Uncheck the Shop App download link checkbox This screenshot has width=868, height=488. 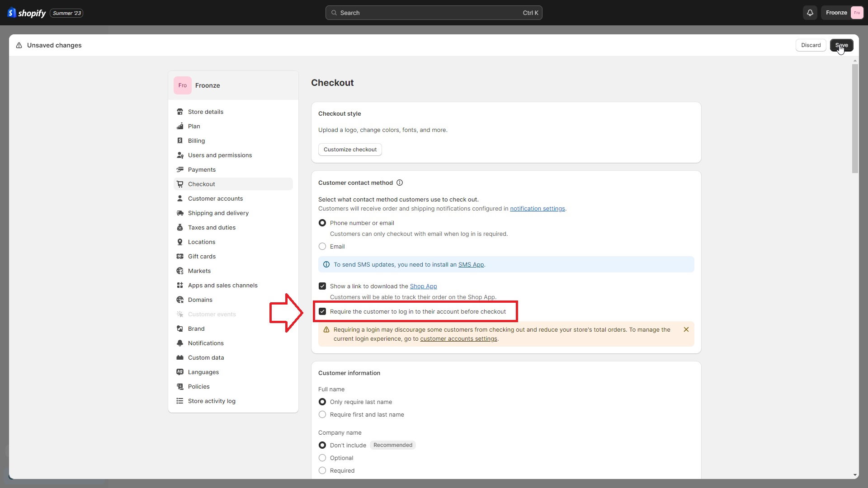(x=322, y=286)
